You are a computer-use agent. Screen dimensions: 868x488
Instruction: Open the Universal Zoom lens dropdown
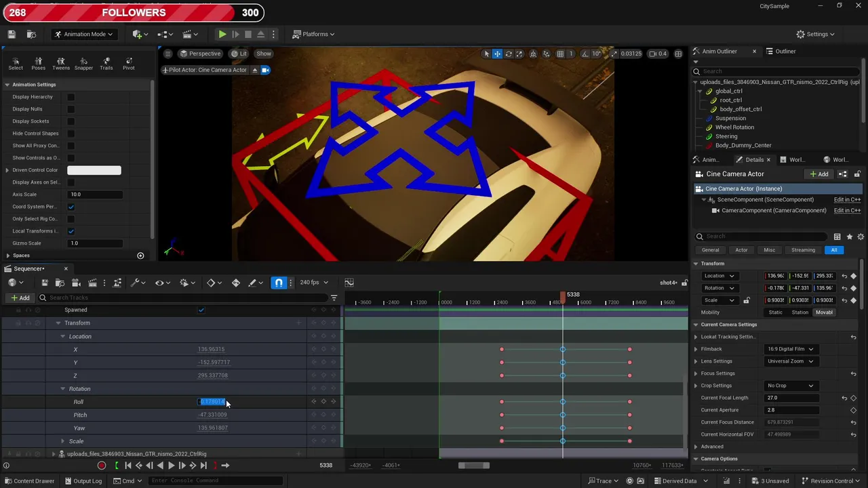click(790, 361)
